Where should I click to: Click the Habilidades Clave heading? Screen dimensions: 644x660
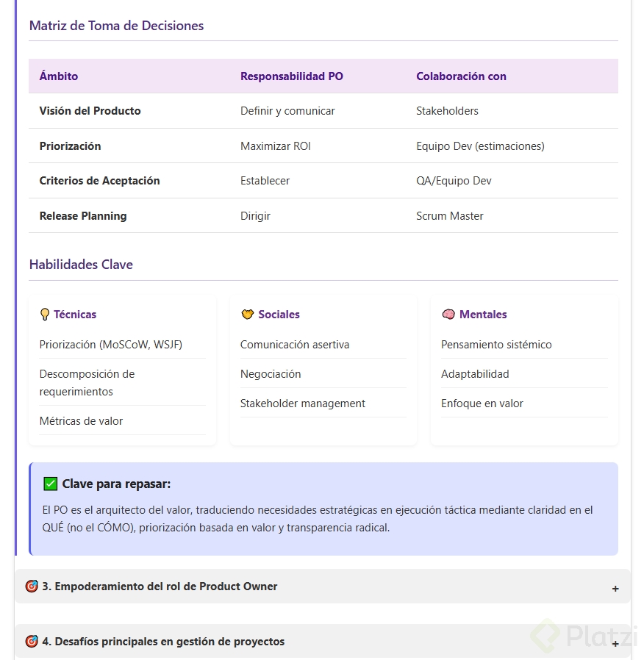[x=81, y=265]
